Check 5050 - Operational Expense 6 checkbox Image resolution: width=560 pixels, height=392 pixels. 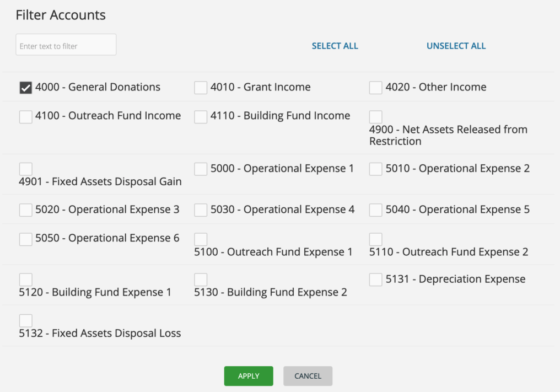[x=26, y=239]
